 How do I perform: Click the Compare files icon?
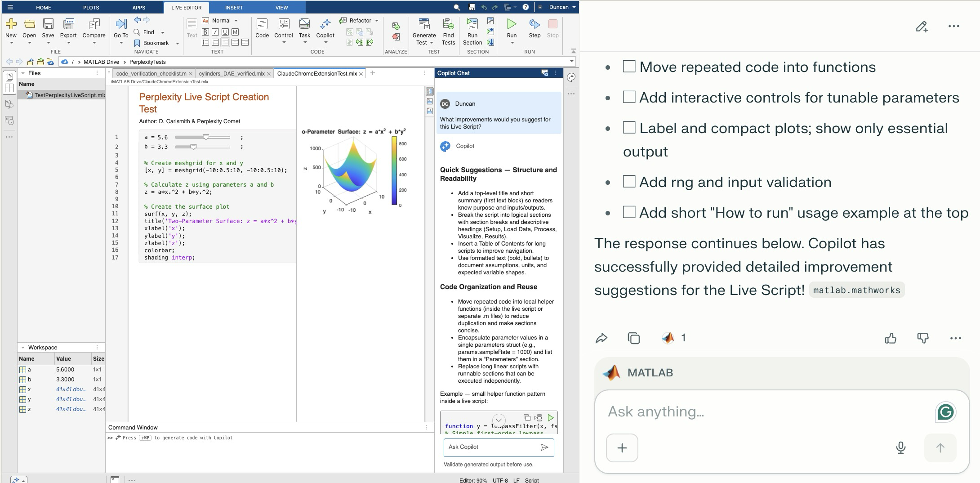coord(94,24)
